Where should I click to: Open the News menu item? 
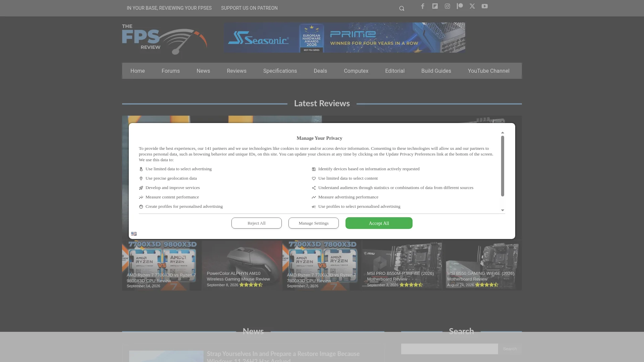point(203,71)
